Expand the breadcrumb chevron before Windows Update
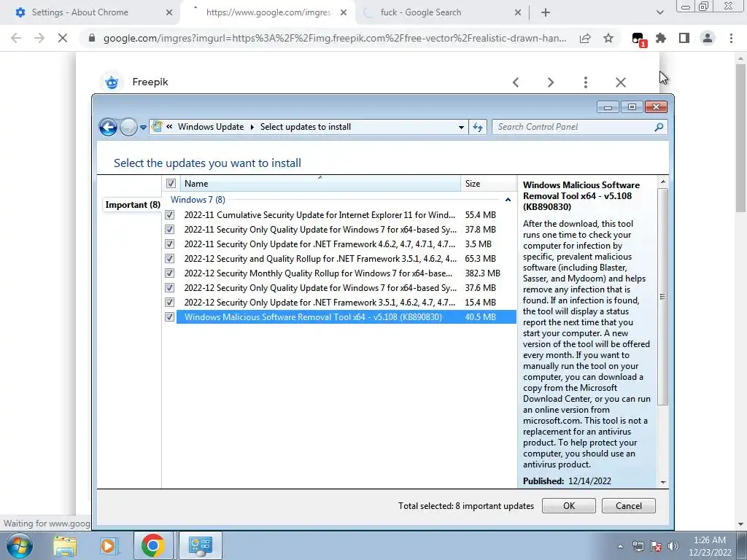Screen dimensions: 747x560 click(169, 127)
